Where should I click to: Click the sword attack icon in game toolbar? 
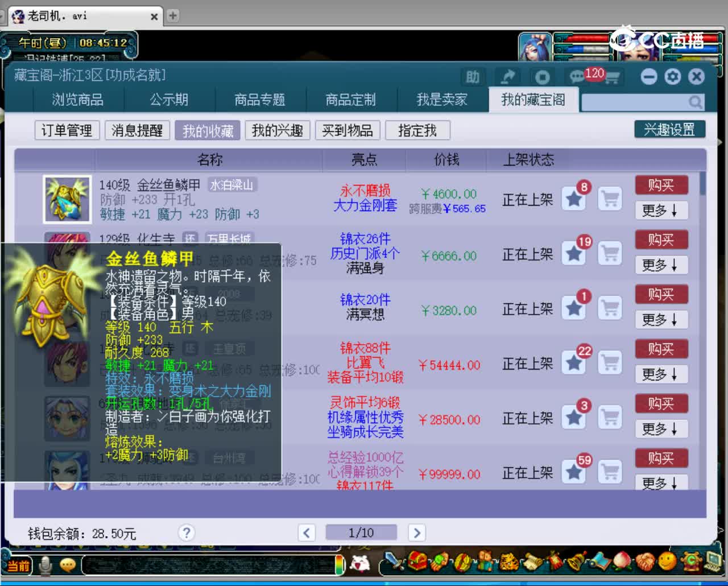tap(394, 561)
